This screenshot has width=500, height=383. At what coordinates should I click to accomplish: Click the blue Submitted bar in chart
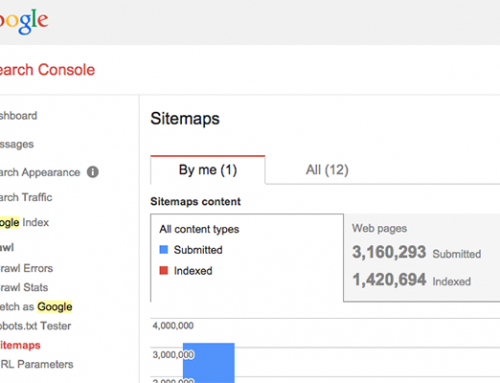pos(209,363)
